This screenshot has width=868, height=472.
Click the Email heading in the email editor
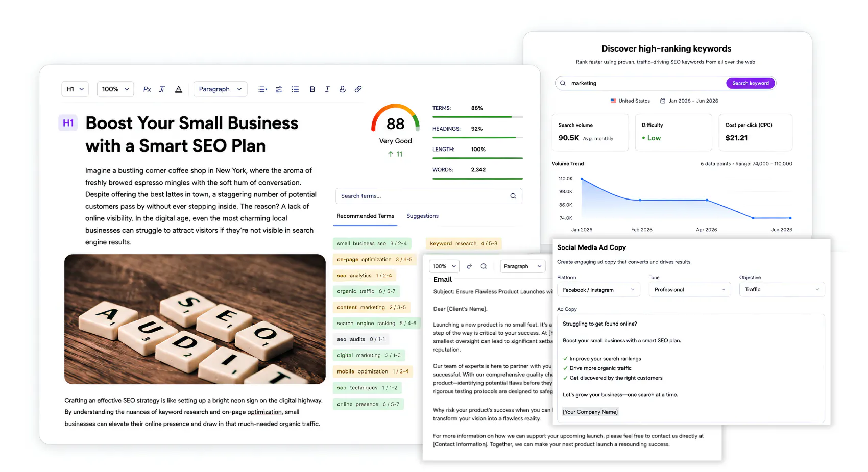coord(443,280)
